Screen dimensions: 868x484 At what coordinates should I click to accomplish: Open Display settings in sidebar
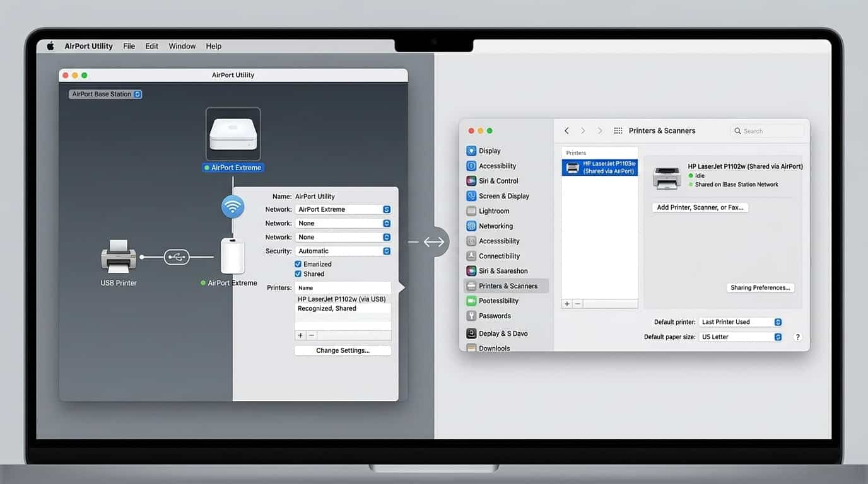pos(507,151)
